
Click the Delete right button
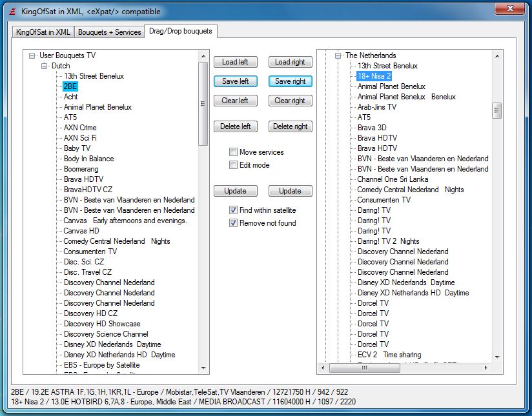click(290, 126)
